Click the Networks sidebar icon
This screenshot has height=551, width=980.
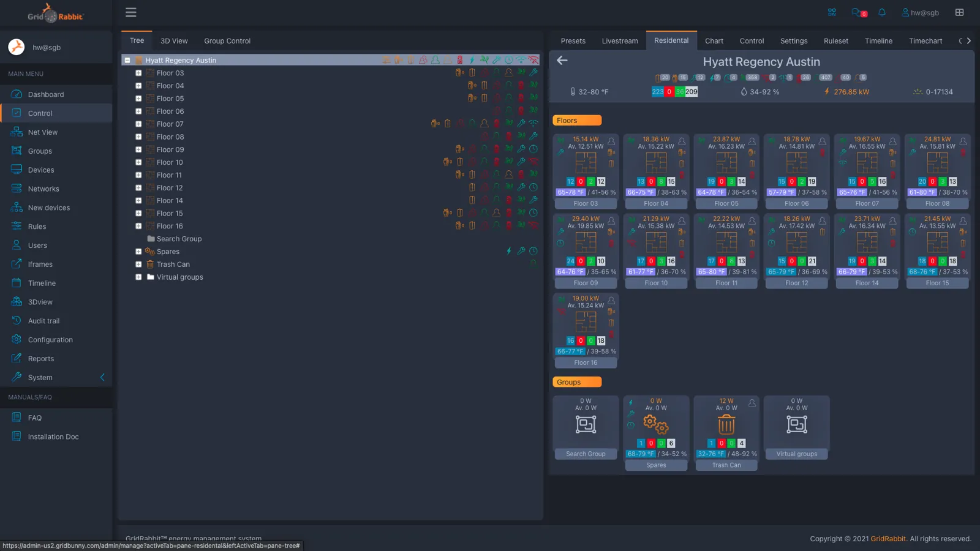coord(17,189)
